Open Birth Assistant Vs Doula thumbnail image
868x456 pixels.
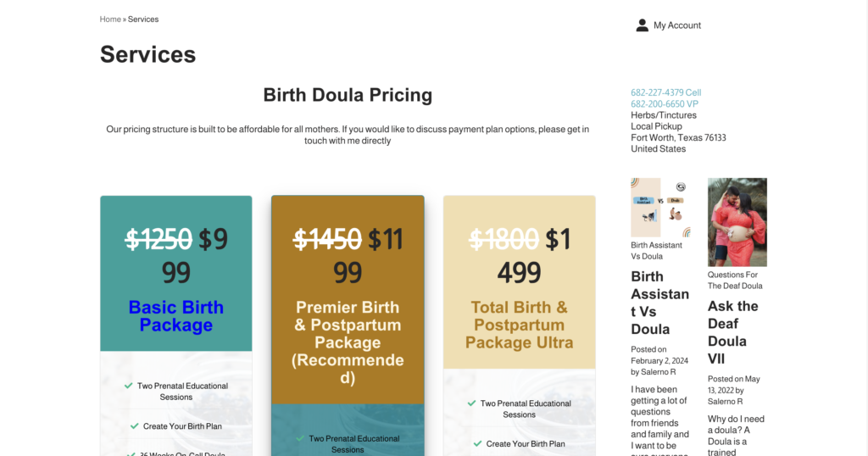[660, 208]
